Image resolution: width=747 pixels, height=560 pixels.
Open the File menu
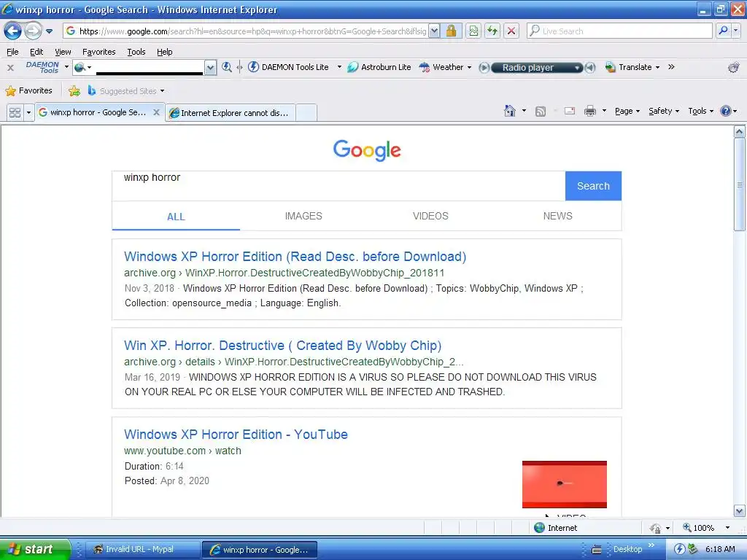pos(12,52)
